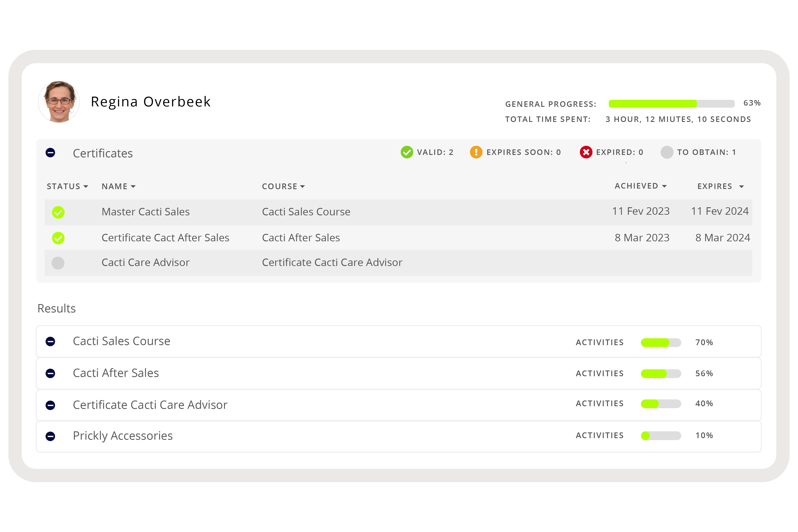Click the gray To Obtain circle icon

click(x=667, y=152)
